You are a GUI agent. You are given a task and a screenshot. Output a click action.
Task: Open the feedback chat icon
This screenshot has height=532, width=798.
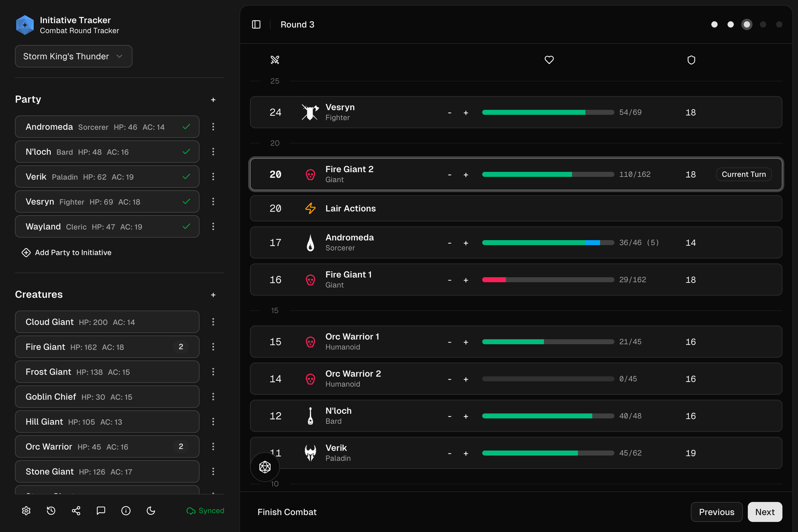[x=101, y=511]
